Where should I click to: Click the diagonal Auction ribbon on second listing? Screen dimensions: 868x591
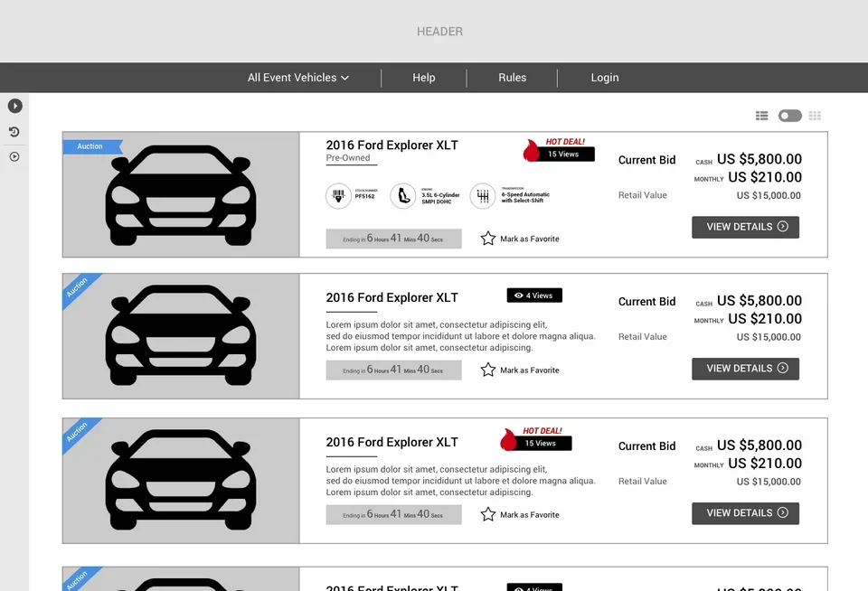click(x=79, y=287)
